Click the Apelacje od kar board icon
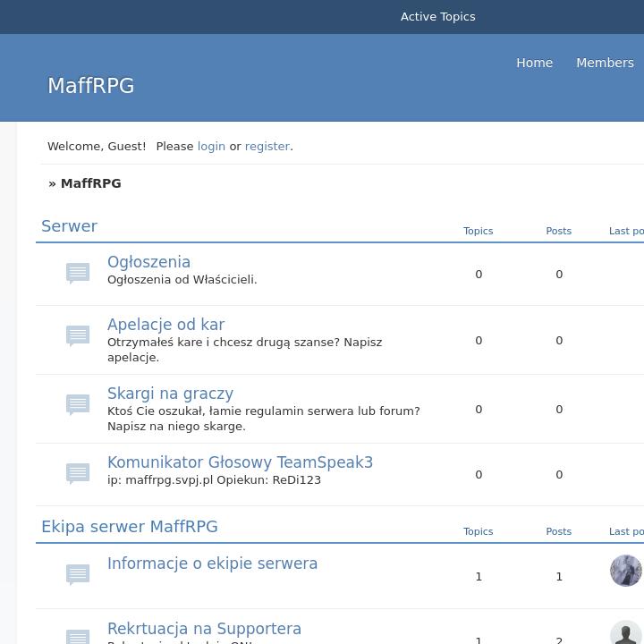 78,335
